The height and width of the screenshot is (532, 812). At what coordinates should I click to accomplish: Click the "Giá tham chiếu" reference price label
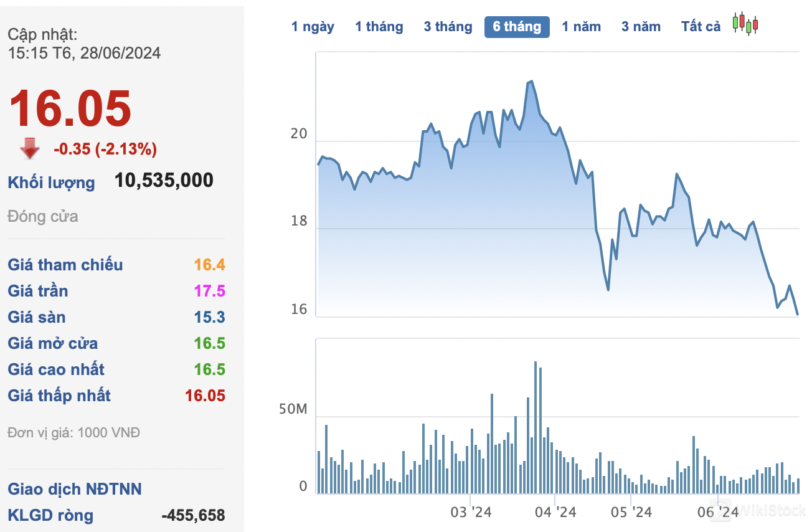pyautogui.click(x=65, y=265)
